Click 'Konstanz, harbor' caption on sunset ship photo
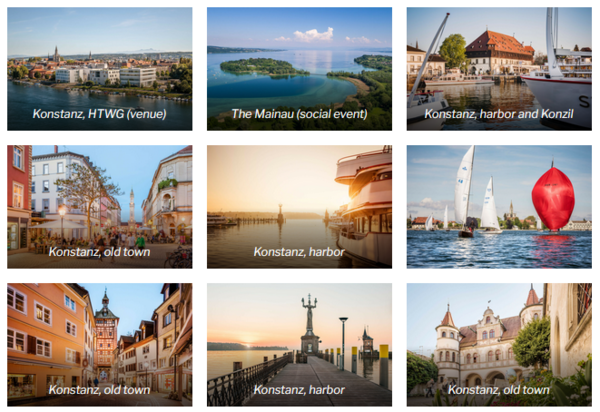This screenshot has height=412, width=600. point(299,252)
